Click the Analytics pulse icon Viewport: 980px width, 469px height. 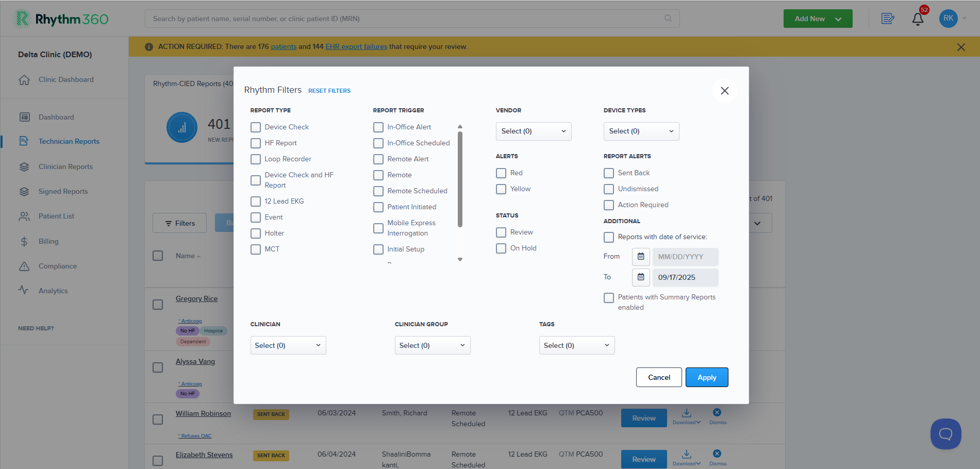pyautogui.click(x=24, y=290)
